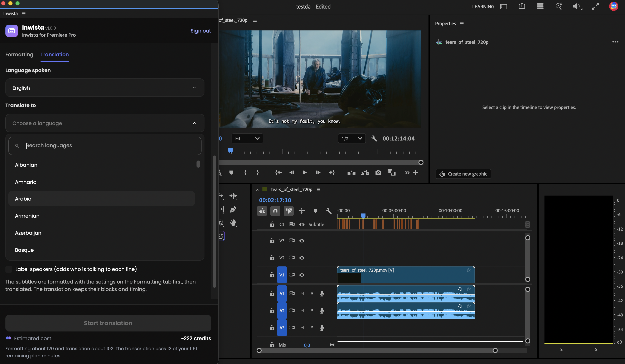Image resolution: width=625 pixels, height=364 pixels.
Task: Play the video in Program Monitor
Action: click(x=304, y=172)
